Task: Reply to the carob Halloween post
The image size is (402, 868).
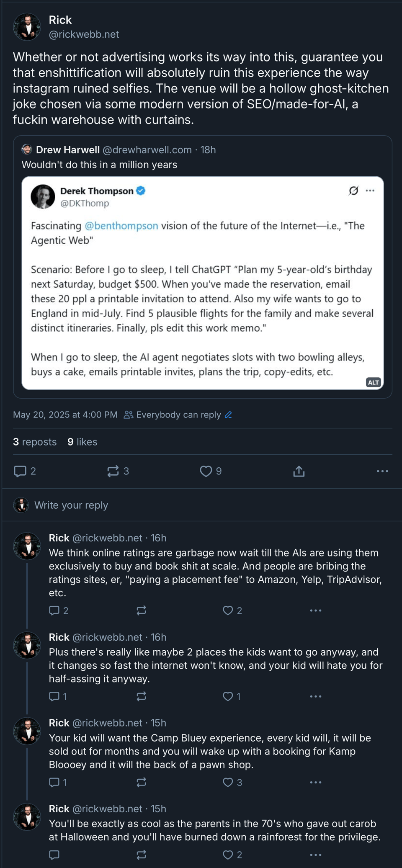Action: 54,855
